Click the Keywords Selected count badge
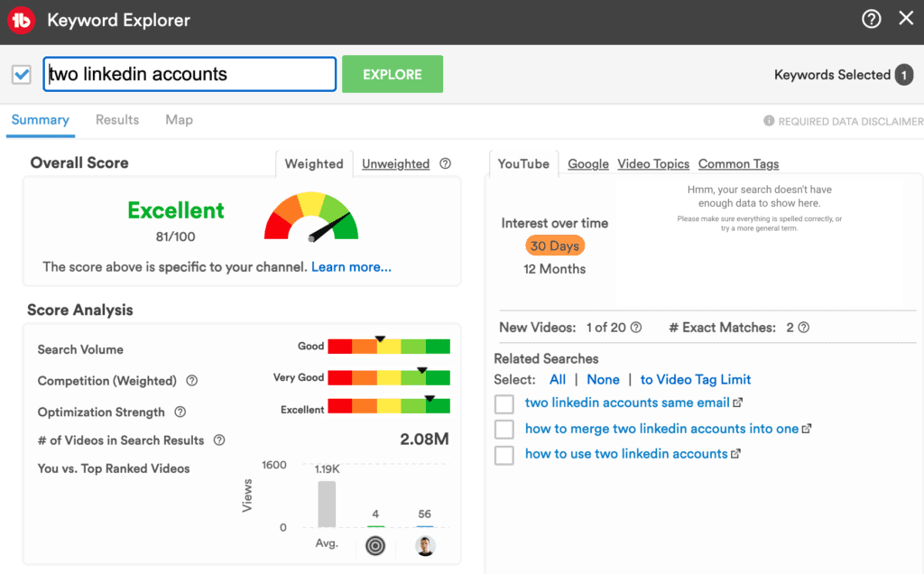The width and height of the screenshot is (924, 574). pyautogui.click(x=904, y=75)
